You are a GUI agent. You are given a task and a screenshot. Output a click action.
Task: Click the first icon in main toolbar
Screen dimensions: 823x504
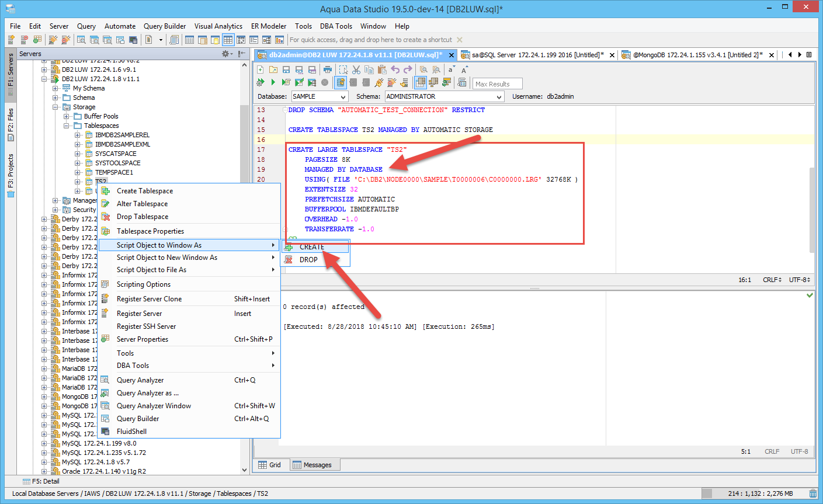[x=11, y=40]
